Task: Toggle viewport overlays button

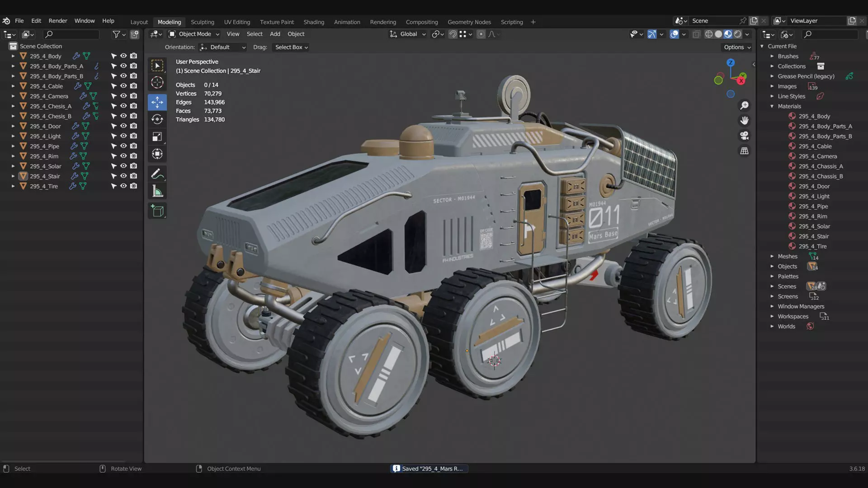Action: [674, 34]
